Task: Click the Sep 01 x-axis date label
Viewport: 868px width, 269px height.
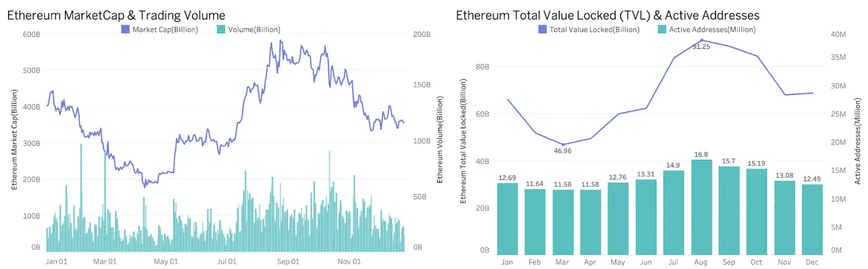Action: [x=288, y=261]
